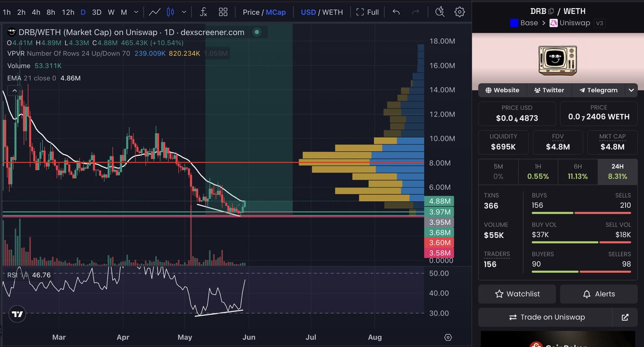Viewport: 644px width, 347px height.
Task: Open the chart layout grid icon
Action: click(x=223, y=12)
